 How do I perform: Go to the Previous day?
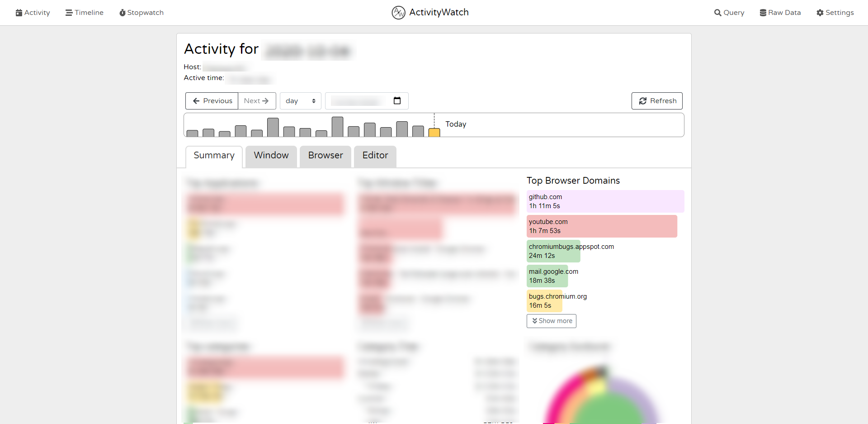tap(212, 101)
